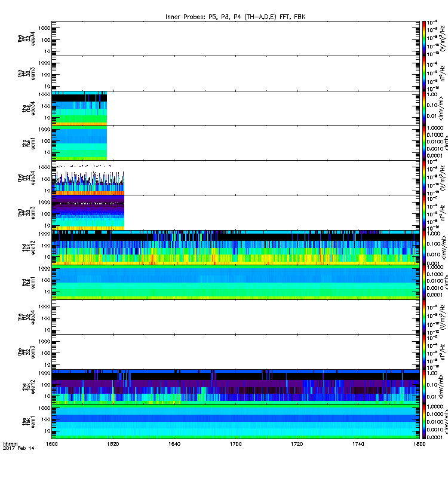This screenshot has width=448, height=478.
Task: Click the 'the fbk edc12' spectrogram at 1740
Action: point(358,387)
